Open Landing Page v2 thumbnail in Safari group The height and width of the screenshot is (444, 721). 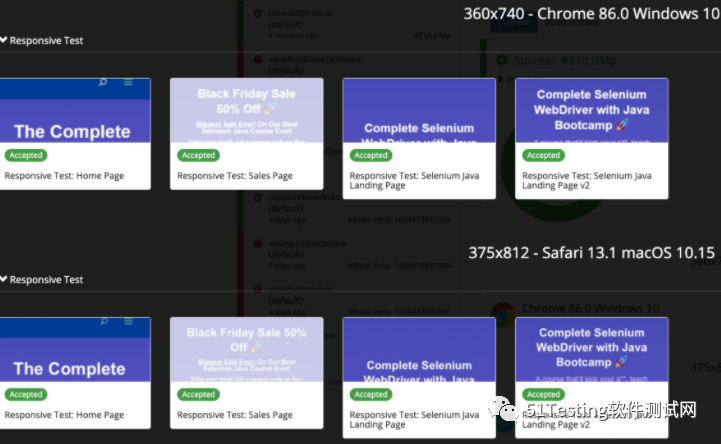tap(591, 349)
